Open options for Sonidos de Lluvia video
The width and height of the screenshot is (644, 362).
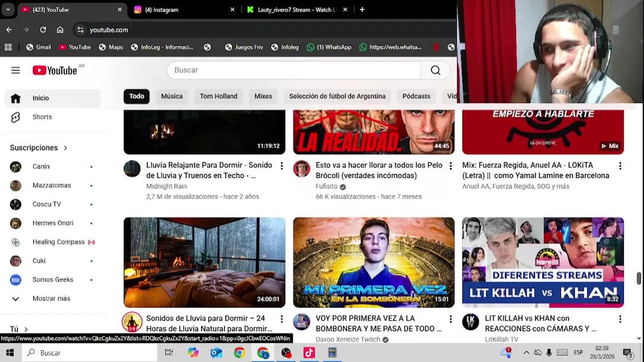click(282, 319)
